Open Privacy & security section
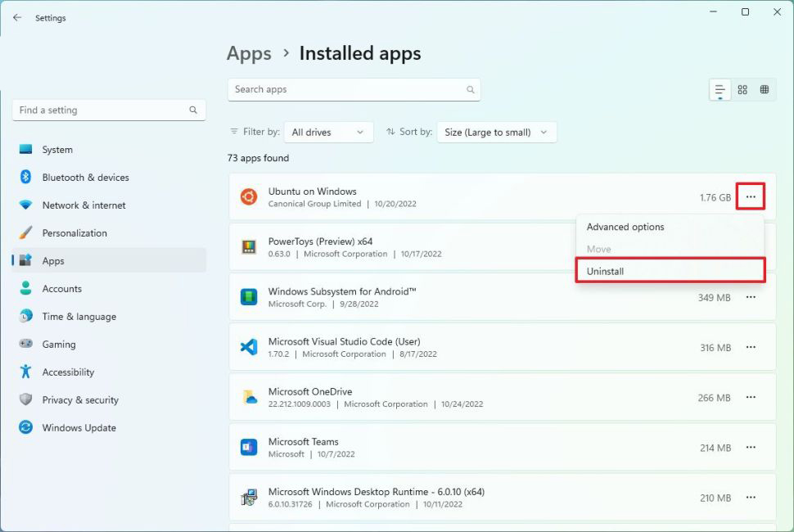794x532 pixels. (80, 400)
